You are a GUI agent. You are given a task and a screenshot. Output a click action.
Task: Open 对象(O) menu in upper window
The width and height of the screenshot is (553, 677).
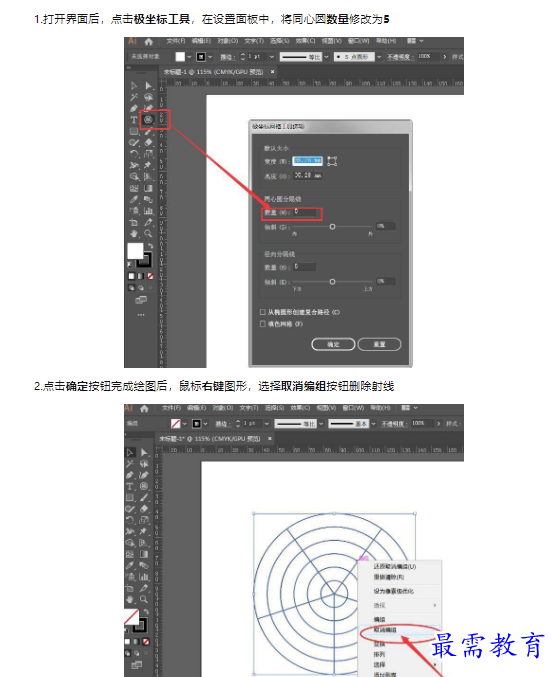coord(228,41)
